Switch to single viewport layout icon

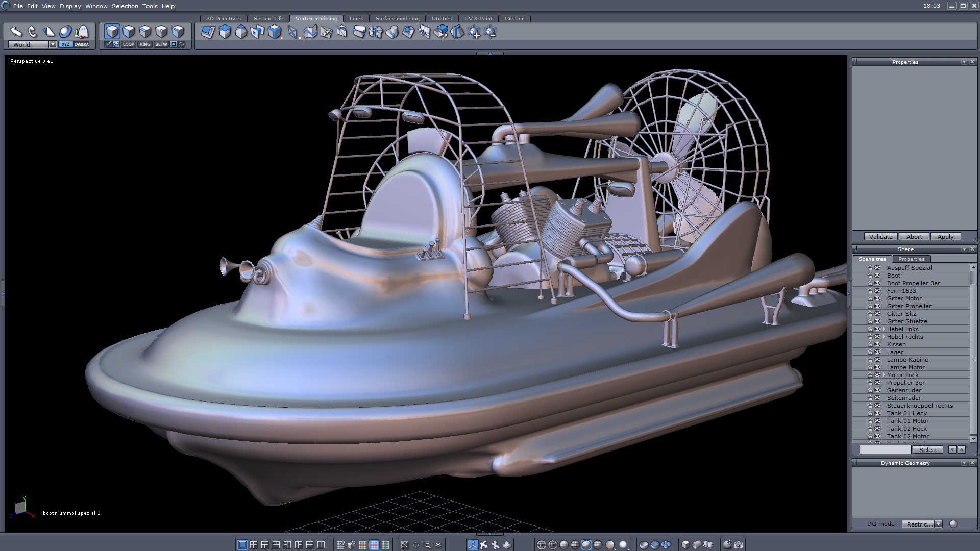pyautogui.click(x=242, y=545)
